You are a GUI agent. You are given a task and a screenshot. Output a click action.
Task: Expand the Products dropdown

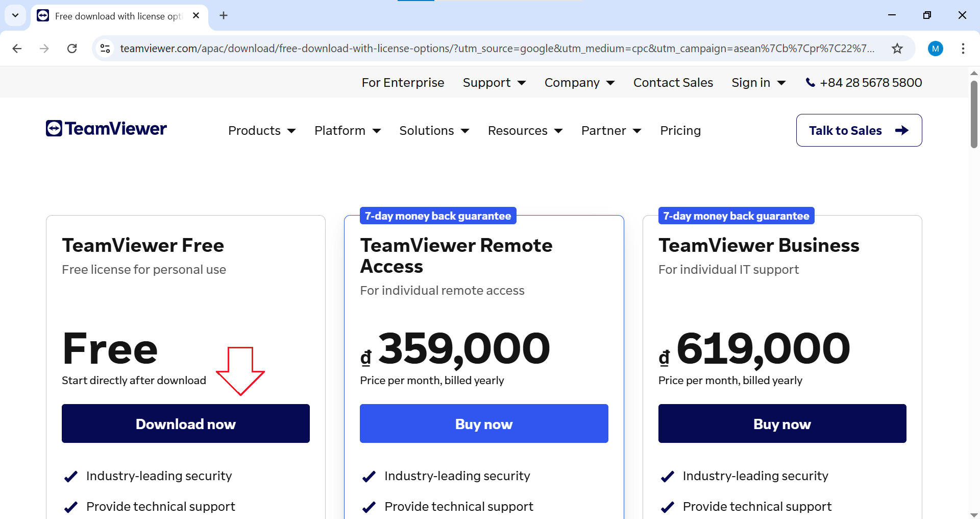[x=262, y=131]
